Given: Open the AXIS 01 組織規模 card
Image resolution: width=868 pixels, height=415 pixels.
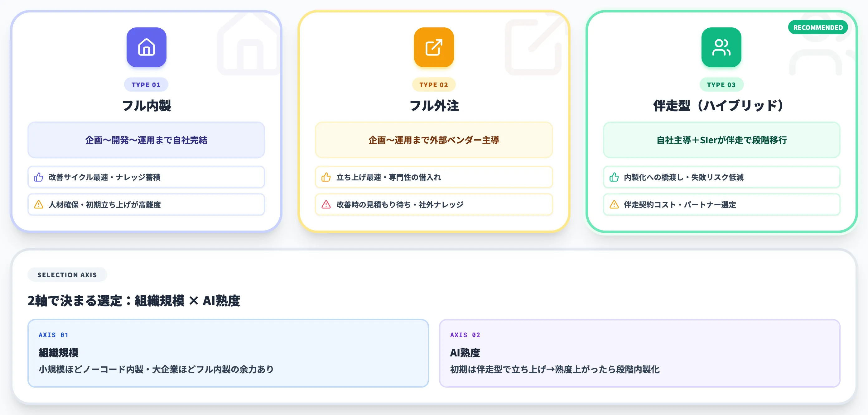Looking at the screenshot, I should 228,353.
